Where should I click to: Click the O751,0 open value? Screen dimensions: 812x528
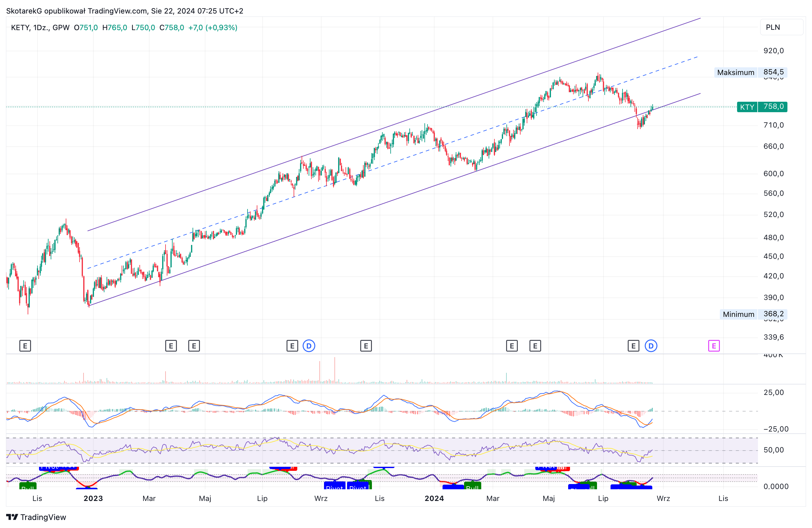[86, 28]
